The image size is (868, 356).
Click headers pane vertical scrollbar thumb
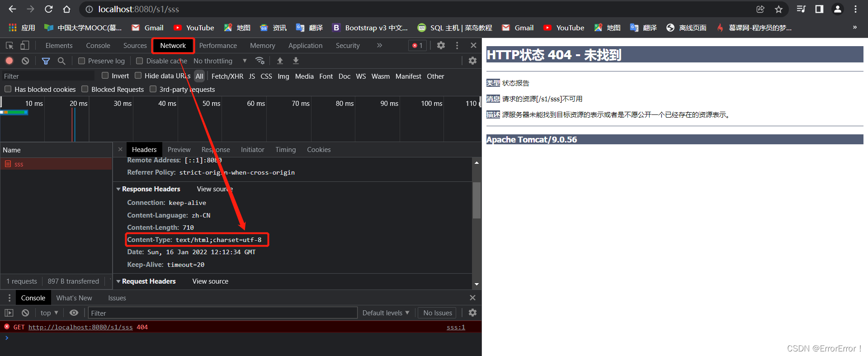tap(476, 200)
